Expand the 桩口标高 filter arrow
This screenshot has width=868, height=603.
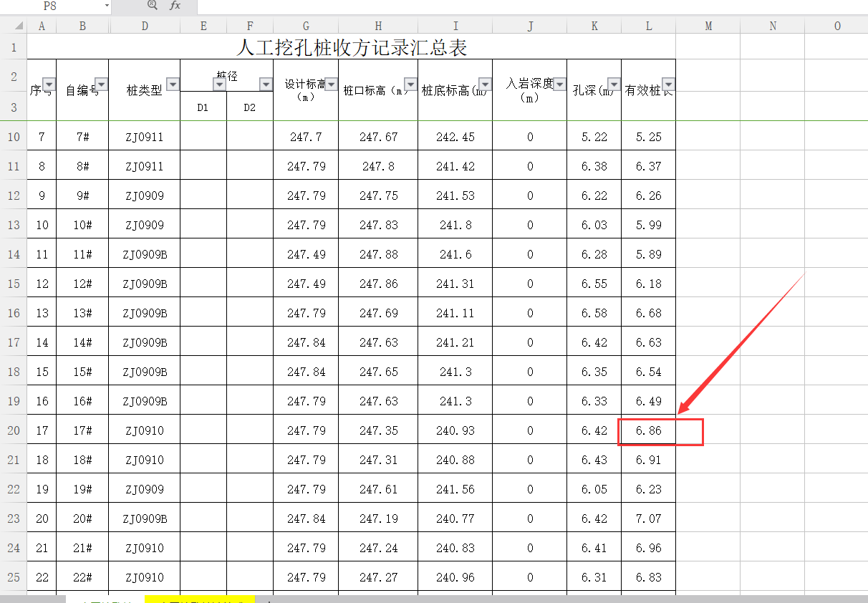410,85
